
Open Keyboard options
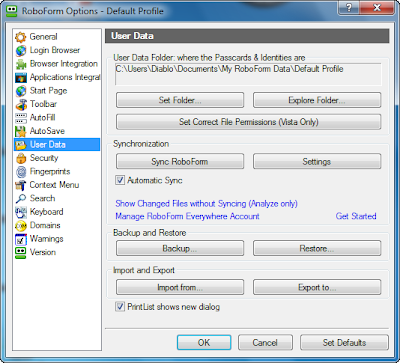coord(46,212)
